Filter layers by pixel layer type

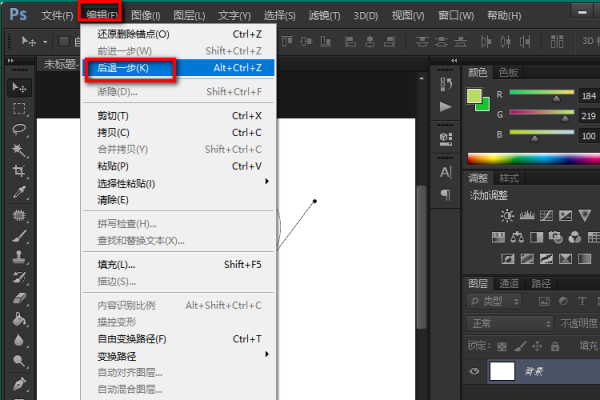[544, 302]
